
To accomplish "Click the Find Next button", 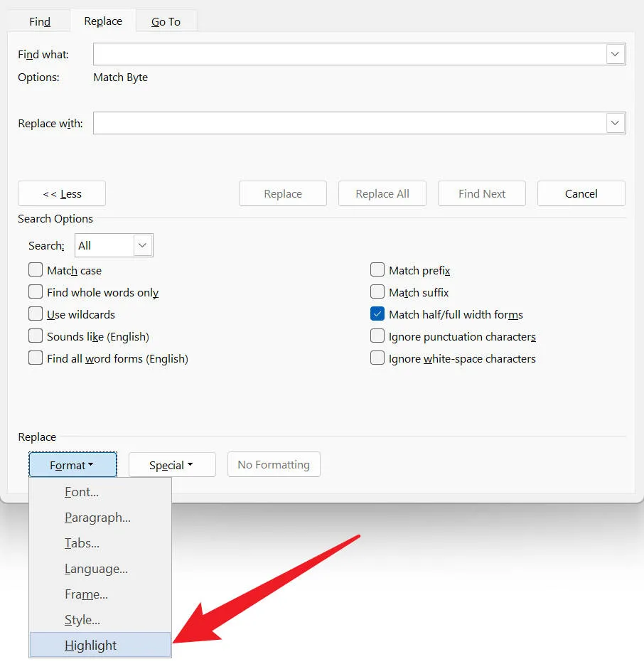I will point(481,193).
